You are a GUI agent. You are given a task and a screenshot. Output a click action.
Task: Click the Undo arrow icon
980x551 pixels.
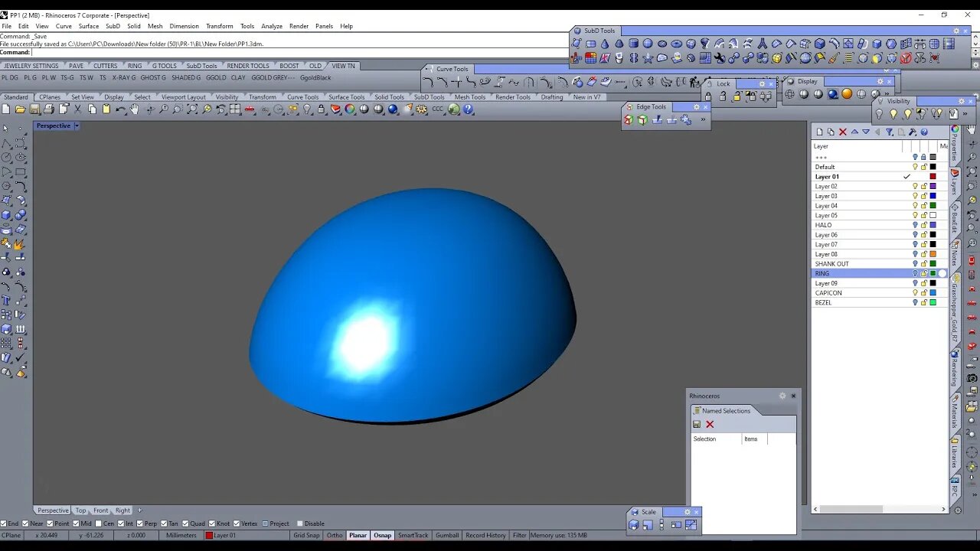(121, 109)
